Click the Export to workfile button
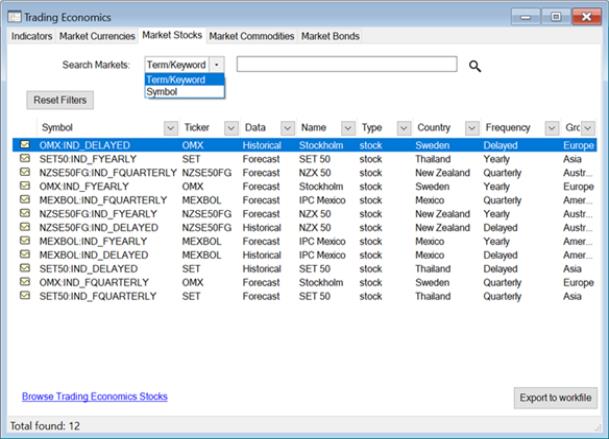The image size is (609, 439). [x=557, y=397]
